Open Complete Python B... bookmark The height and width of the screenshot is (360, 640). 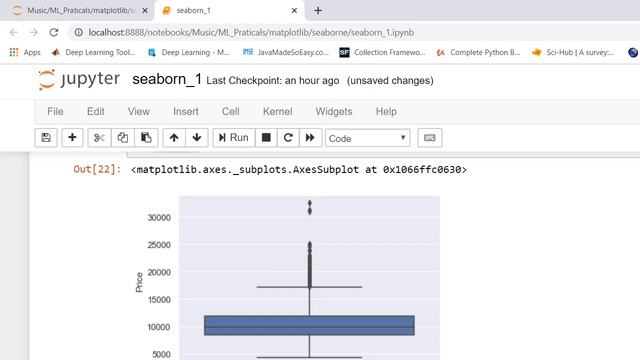478,52
